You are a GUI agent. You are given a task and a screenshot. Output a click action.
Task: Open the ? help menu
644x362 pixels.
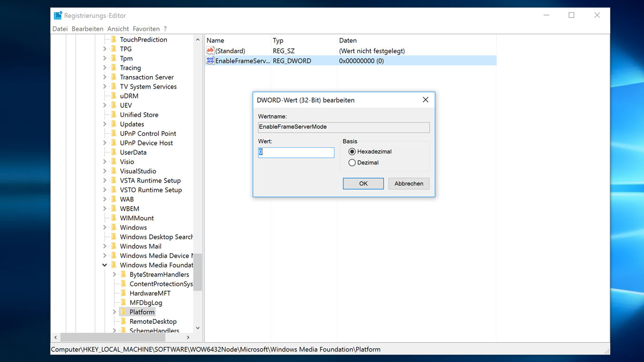click(x=165, y=29)
